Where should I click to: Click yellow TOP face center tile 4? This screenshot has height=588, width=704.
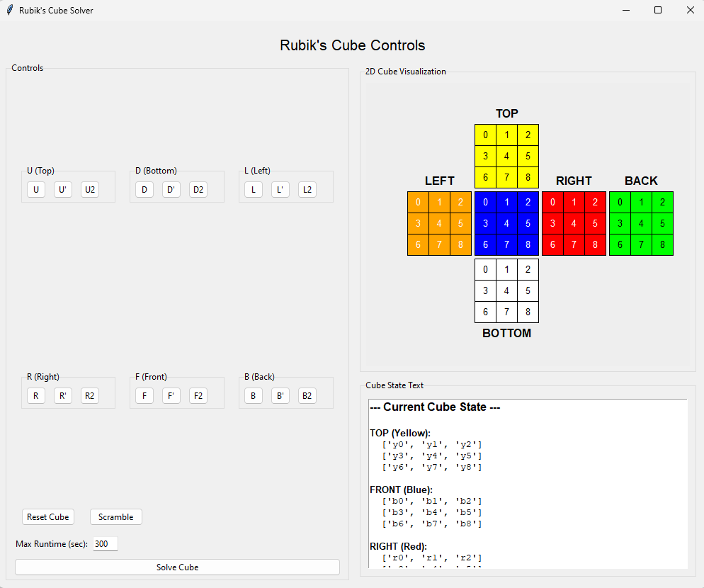[506, 156]
